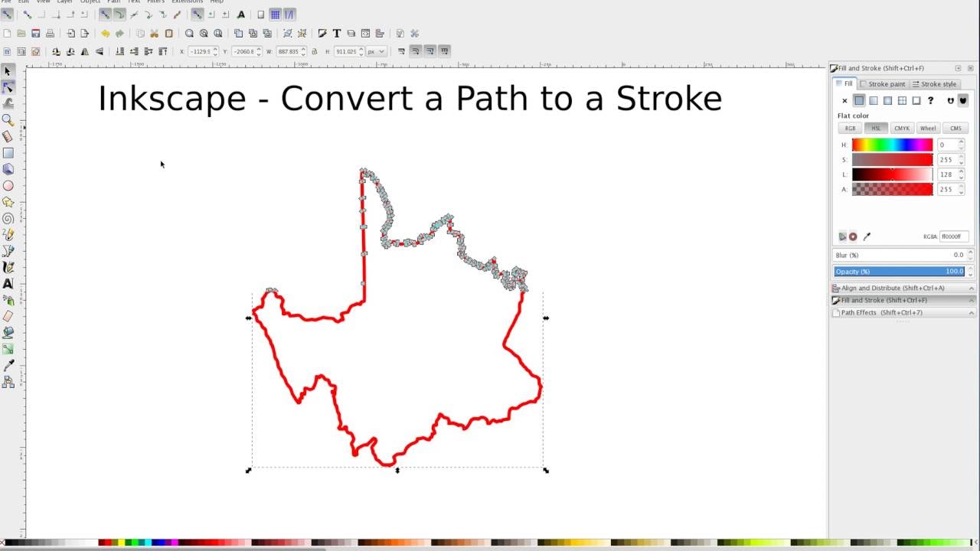This screenshot has height=551, width=980.
Task: Open the Extensions menu
Action: pos(188,2)
